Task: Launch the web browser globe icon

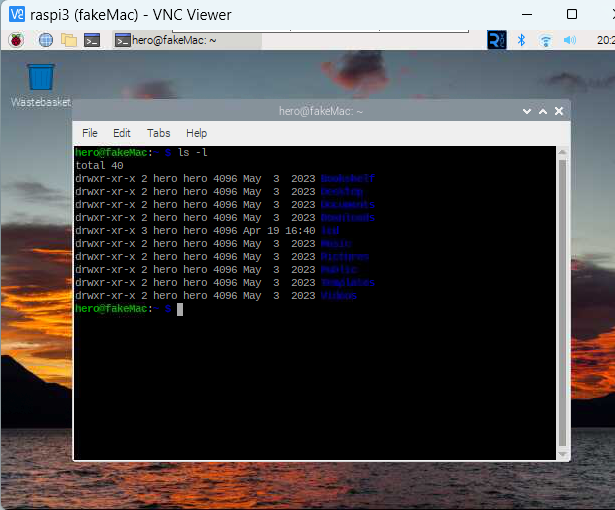Action: [x=45, y=40]
